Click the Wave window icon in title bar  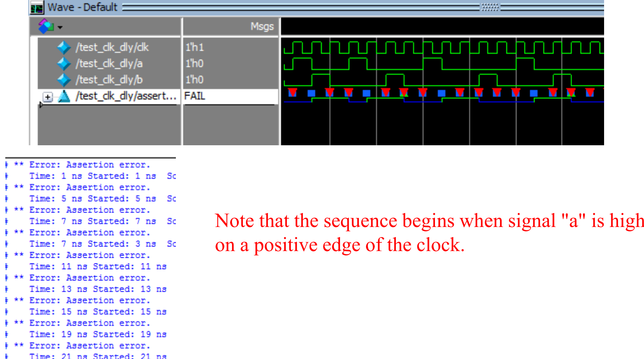37,8
